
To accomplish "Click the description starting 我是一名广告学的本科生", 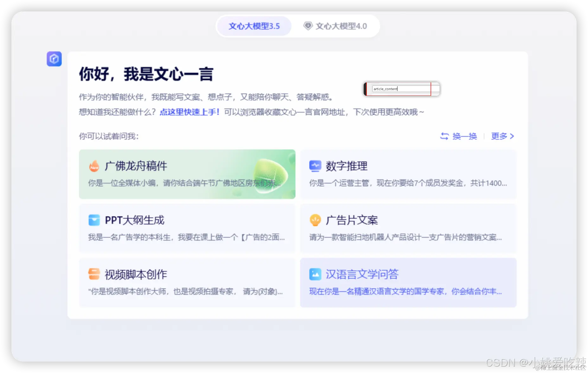I will coord(186,237).
